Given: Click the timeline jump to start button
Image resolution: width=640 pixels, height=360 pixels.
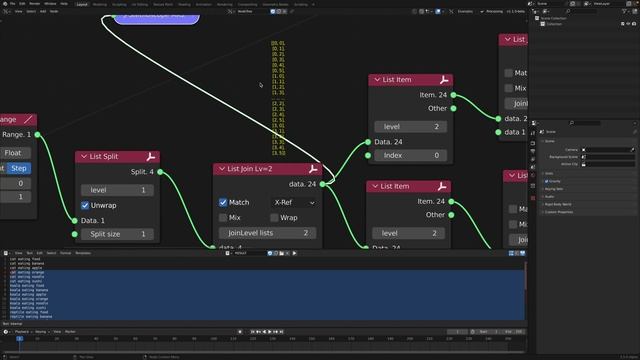Looking at the screenshot, I should click(253, 332).
